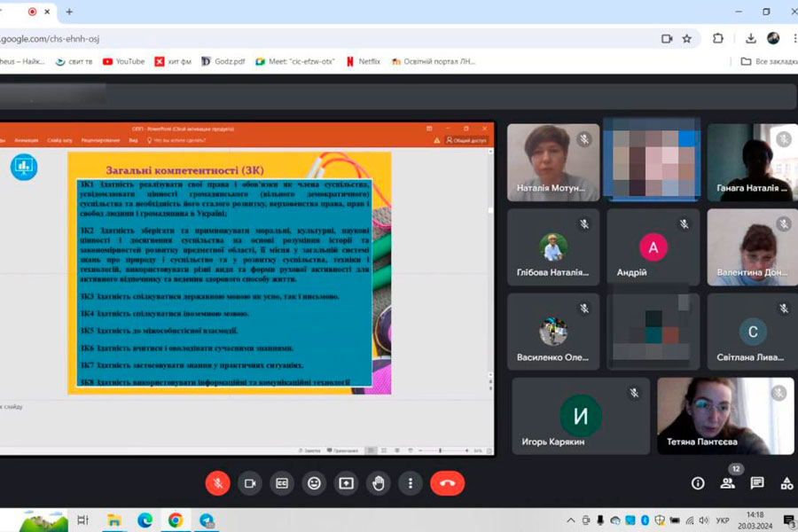Open the YouTube bookmark

pyautogui.click(x=123, y=61)
